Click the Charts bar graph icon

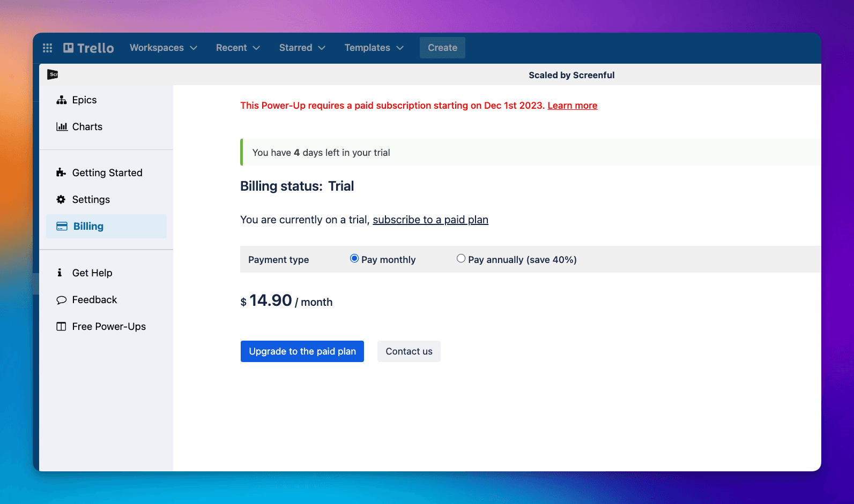pyautogui.click(x=62, y=127)
